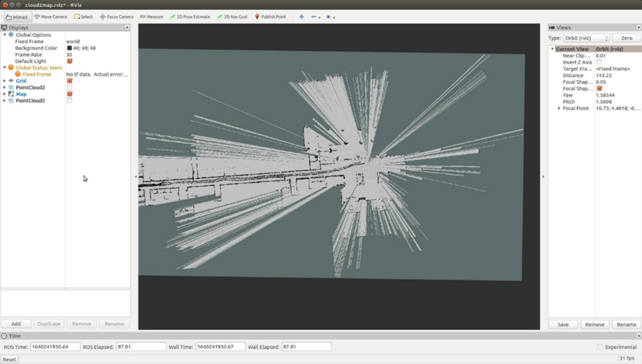Activate the Move Camera tool
Screen dimensions: 642x364
[x=51, y=17]
